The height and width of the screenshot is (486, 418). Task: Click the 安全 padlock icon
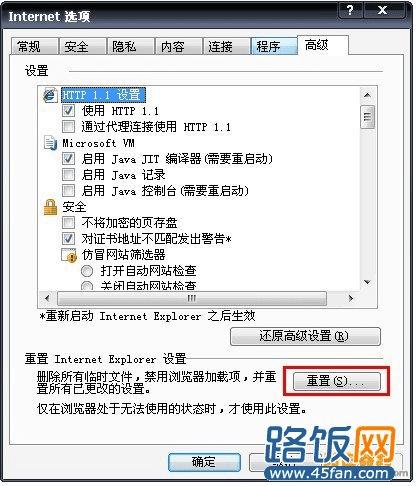[x=50, y=207]
